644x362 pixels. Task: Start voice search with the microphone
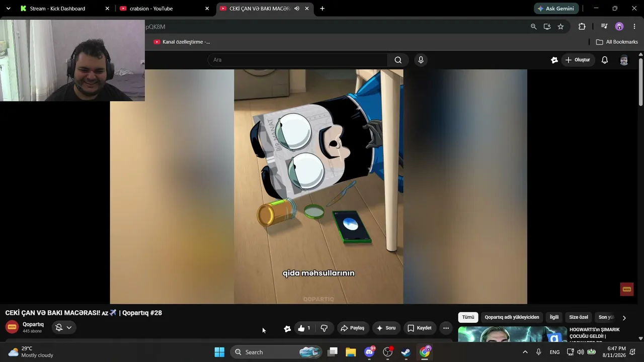421,60
